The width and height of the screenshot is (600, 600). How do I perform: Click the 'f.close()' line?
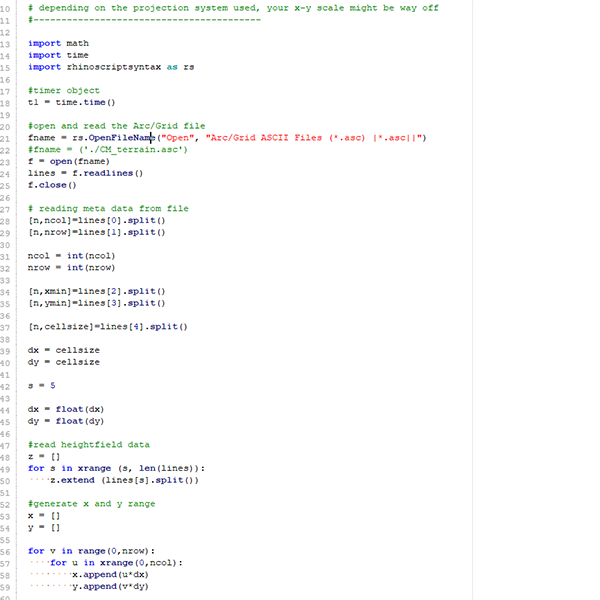[x=52, y=185]
